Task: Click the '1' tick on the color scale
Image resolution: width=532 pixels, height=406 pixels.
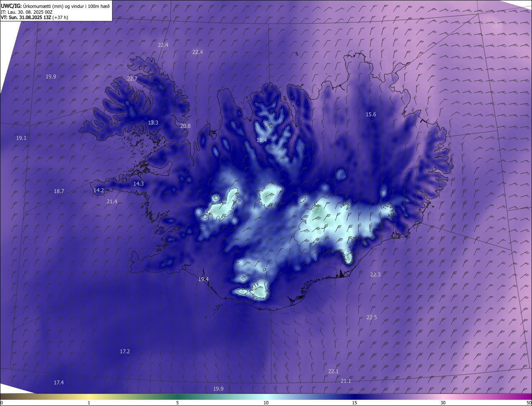Action: pos(89,403)
